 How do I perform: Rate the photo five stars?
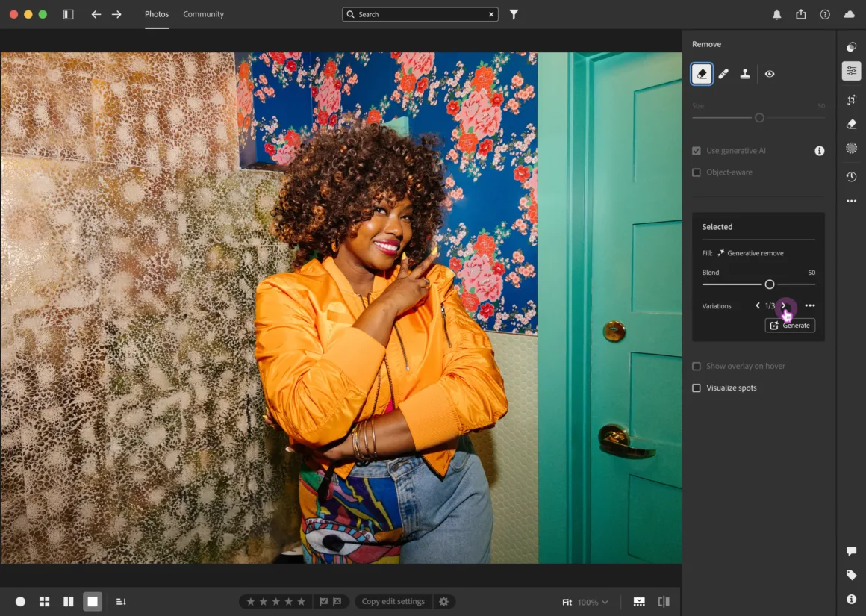click(301, 602)
